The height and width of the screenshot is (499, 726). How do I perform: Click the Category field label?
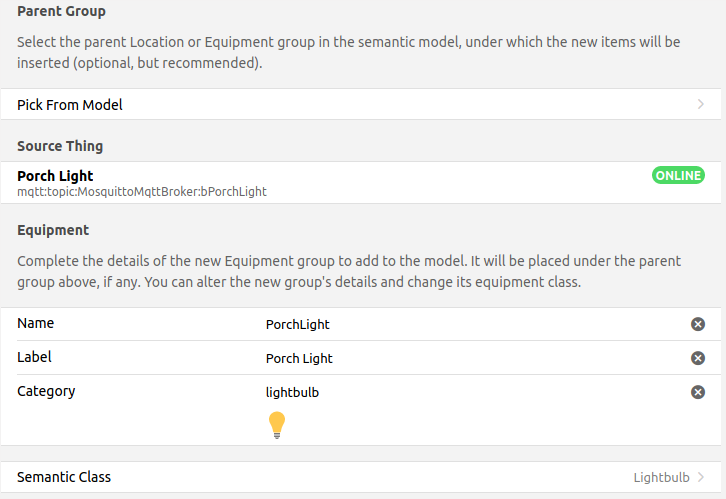coord(46,391)
